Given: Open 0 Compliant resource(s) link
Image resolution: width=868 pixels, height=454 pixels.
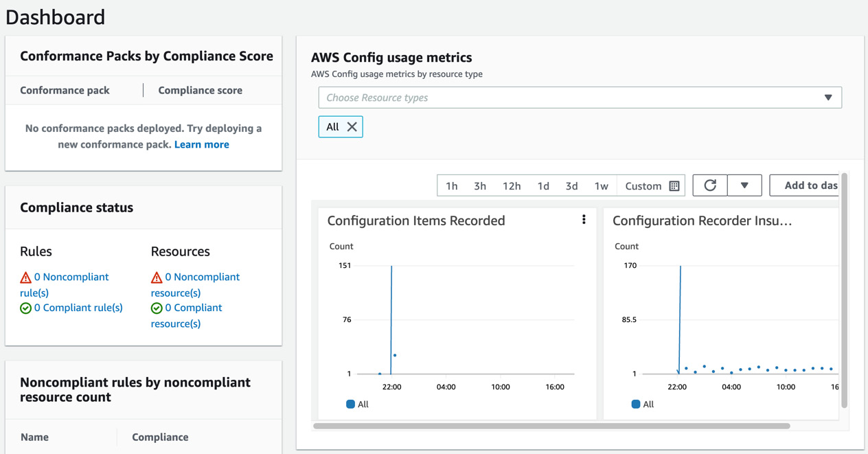Looking at the screenshot, I should (187, 315).
